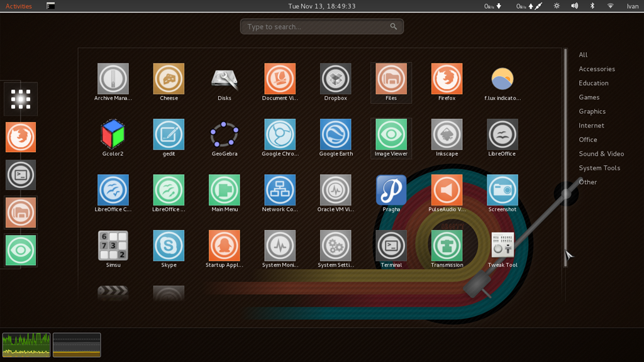Screen dimensions: 644x362
Task: Open Document Viewer
Action: pos(280,82)
